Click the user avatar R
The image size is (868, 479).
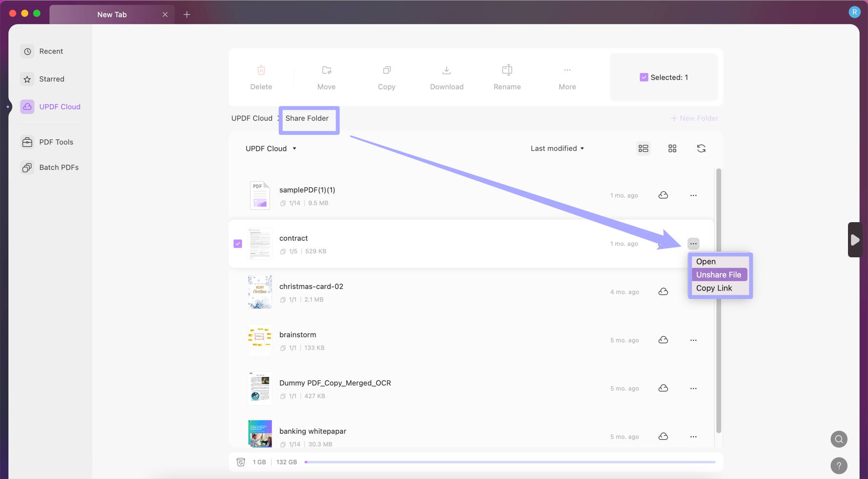point(854,12)
